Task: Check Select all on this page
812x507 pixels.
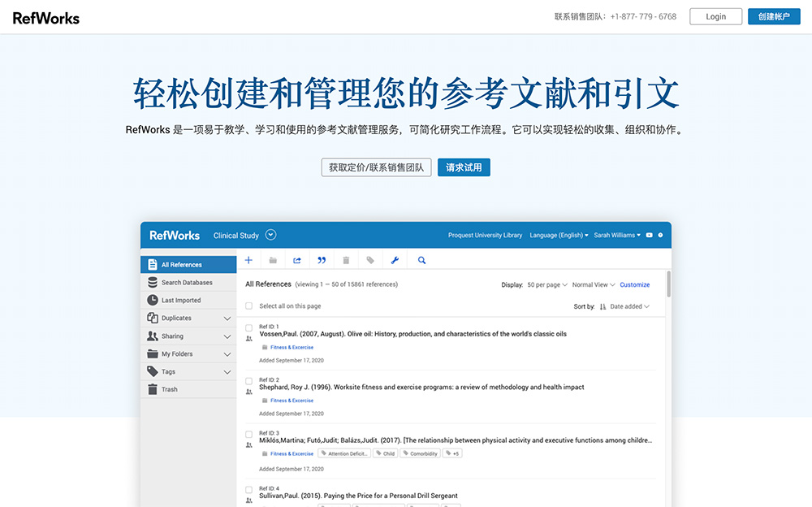Action: [x=248, y=305]
